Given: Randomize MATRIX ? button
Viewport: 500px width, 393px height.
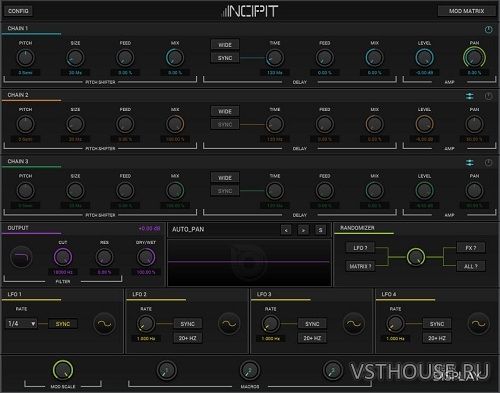Looking at the screenshot, I should click(x=360, y=266).
